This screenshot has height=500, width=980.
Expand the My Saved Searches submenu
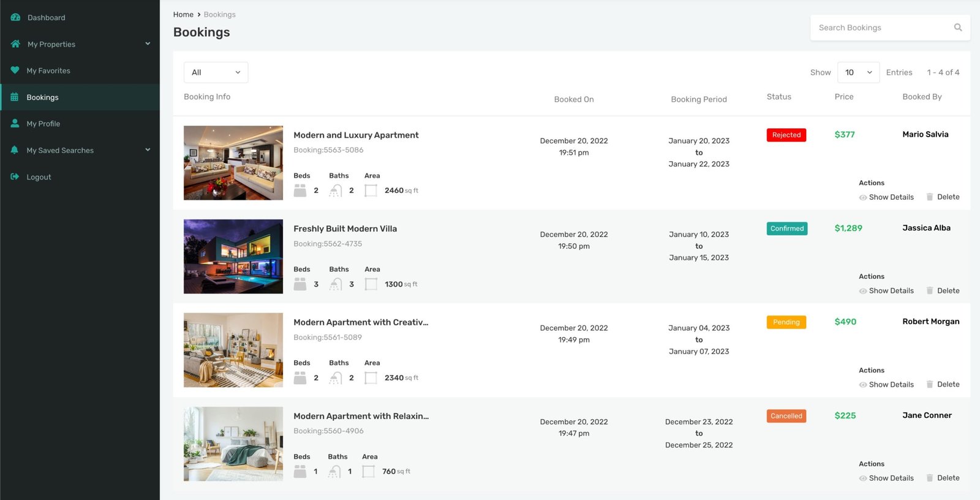(x=148, y=150)
